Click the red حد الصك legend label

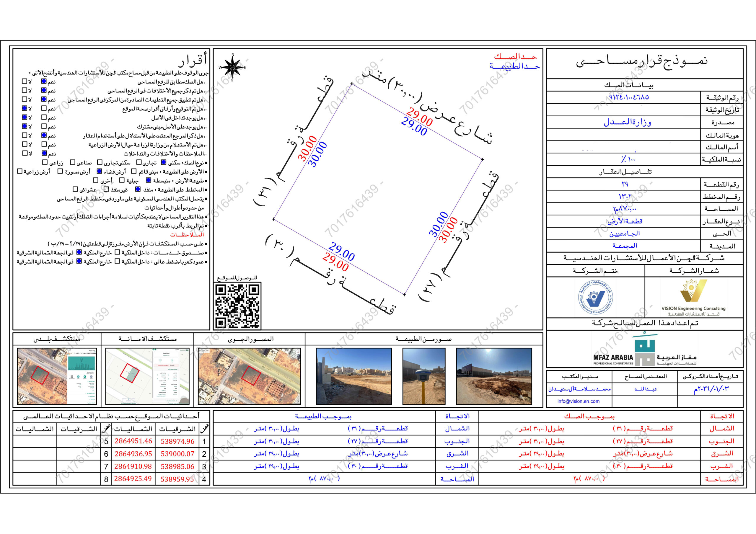coord(515,57)
